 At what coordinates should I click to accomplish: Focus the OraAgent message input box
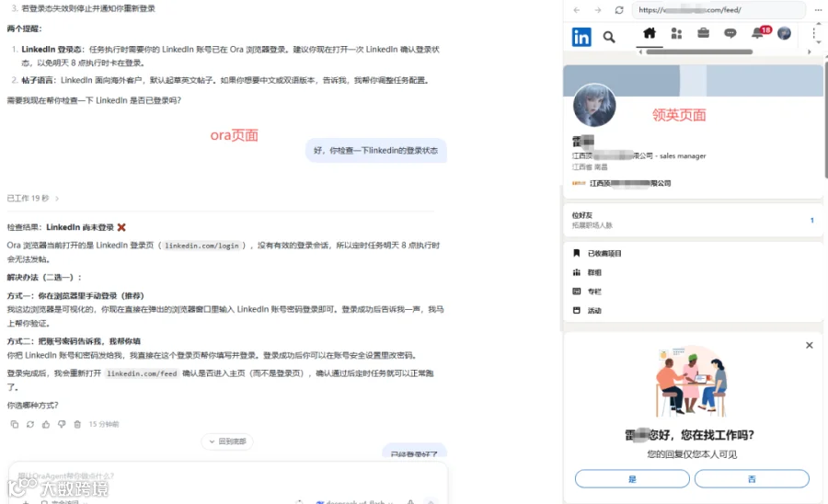[x=228, y=476]
